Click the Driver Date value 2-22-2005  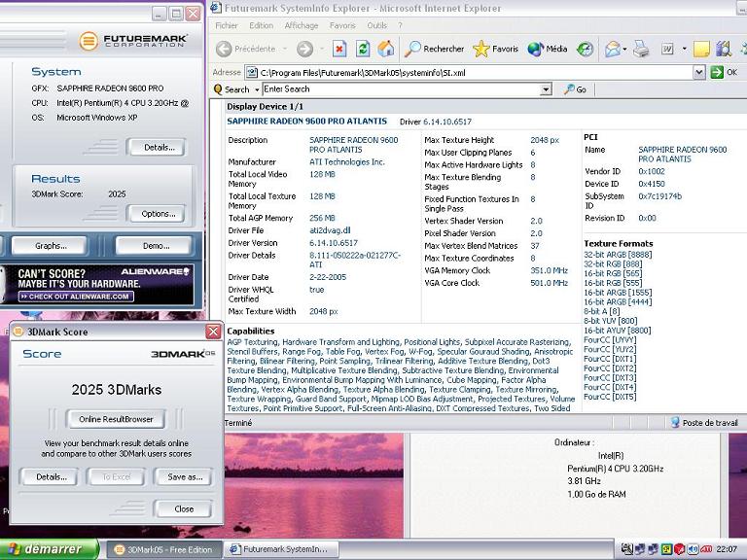pos(328,277)
